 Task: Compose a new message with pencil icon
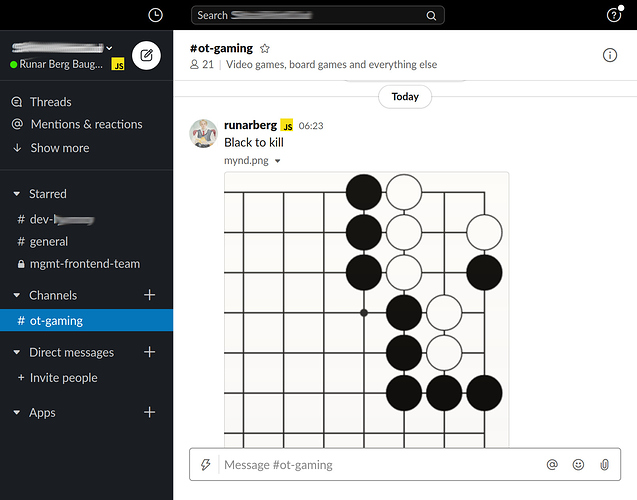tap(146, 55)
